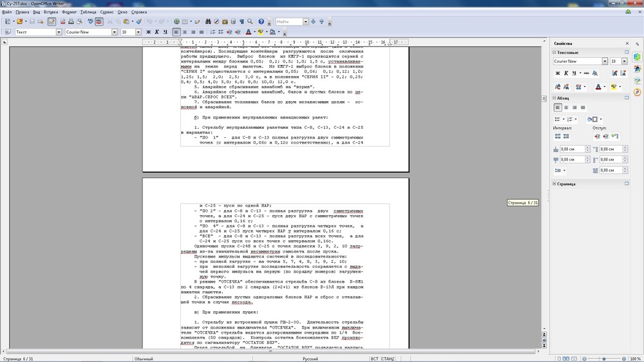Click 'Русский' language in status bar
644x362 pixels.
[x=310, y=359]
